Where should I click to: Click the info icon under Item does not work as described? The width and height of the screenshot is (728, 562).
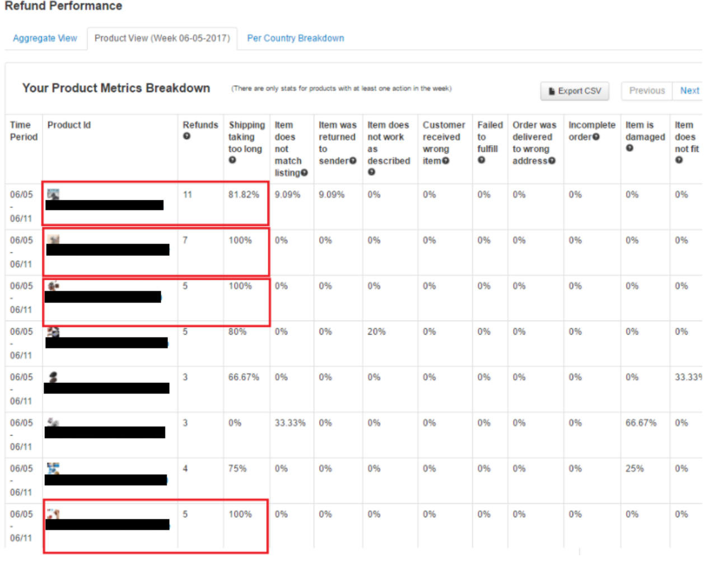[x=371, y=172]
